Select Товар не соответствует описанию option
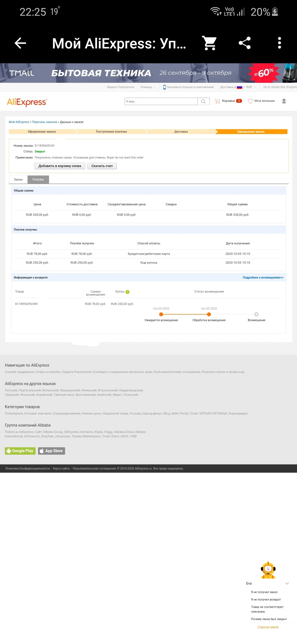Screen dimensions: 297x644 click(x=267, y=609)
